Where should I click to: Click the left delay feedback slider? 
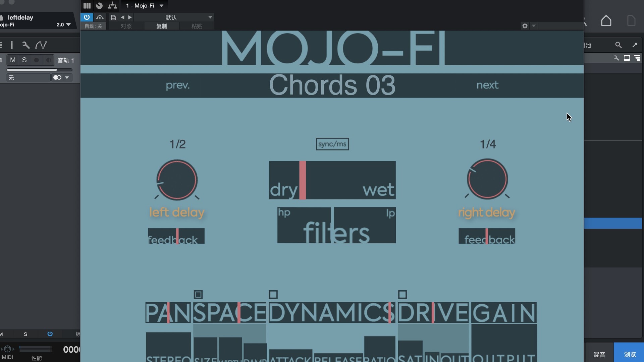coord(176,236)
